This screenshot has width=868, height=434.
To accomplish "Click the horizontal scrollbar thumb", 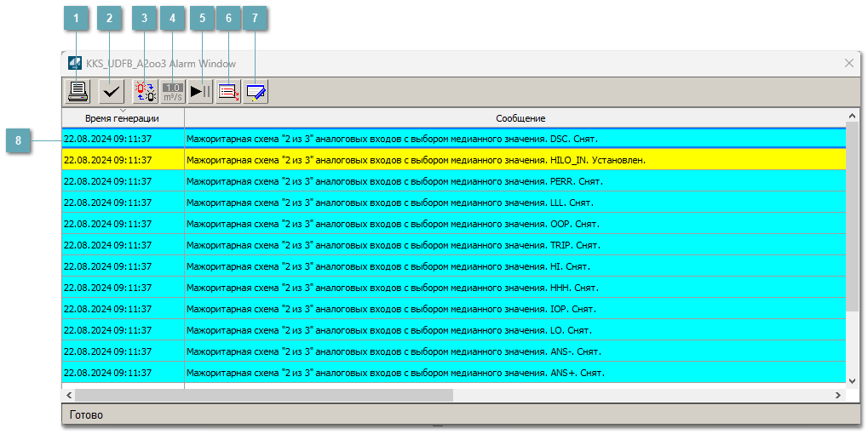I will point(264,396).
